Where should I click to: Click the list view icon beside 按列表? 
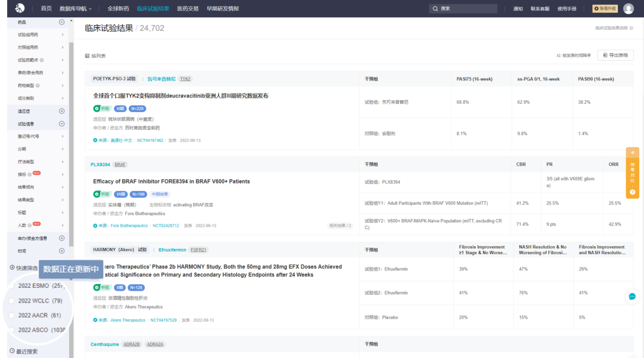point(87,56)
